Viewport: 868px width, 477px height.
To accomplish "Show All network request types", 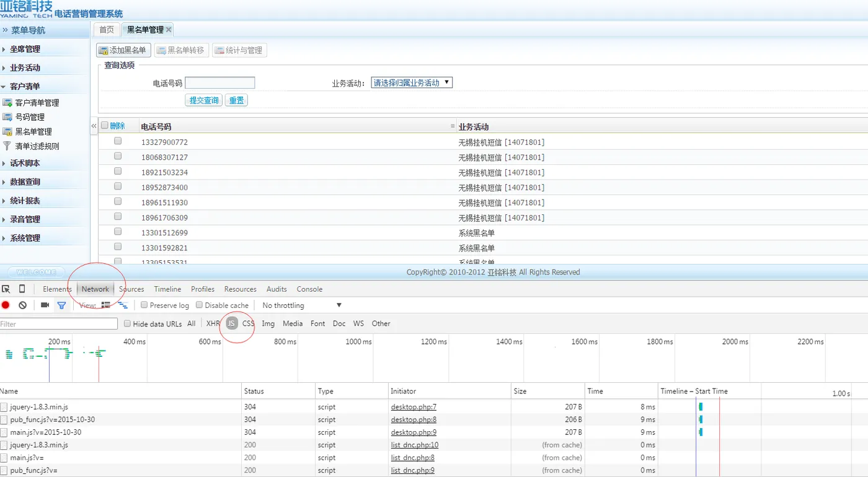I will tap(192, 323).
